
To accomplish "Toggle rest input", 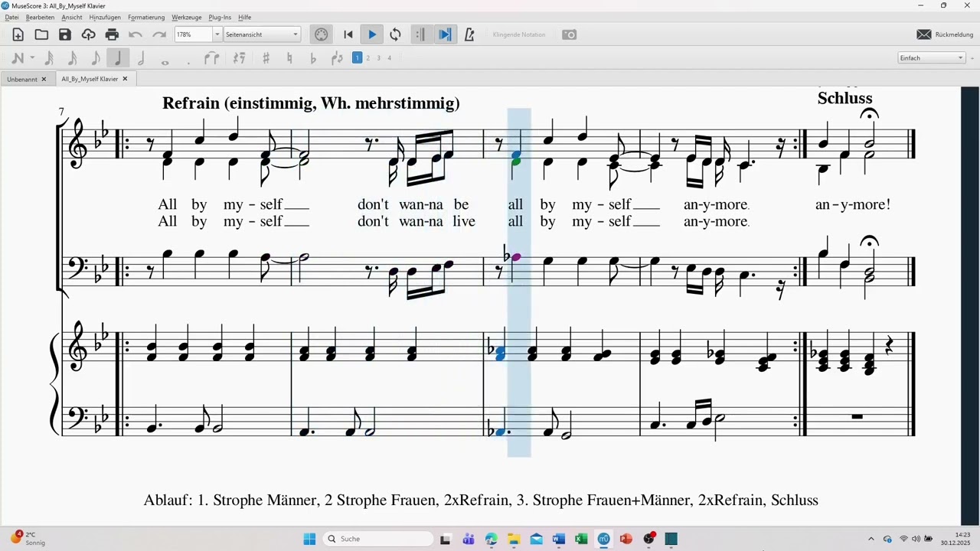I will 239,58.
